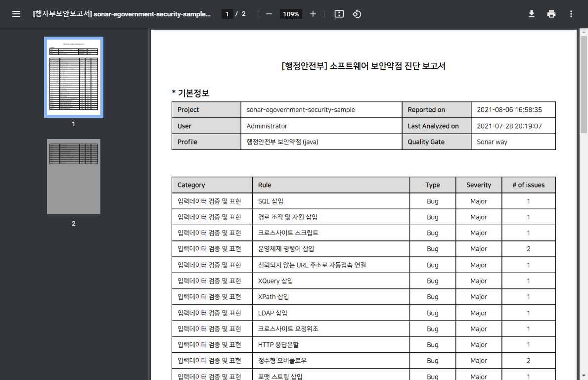Open page 1 thumbnail
Image resolution: width=588 pixels, height=380 pixels.
[74, 77]
